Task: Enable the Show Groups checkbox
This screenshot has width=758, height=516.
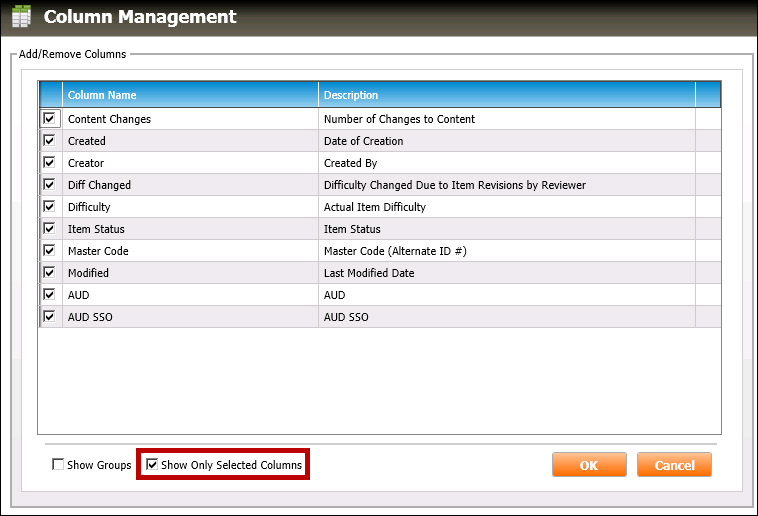Action: click(58, 465)
